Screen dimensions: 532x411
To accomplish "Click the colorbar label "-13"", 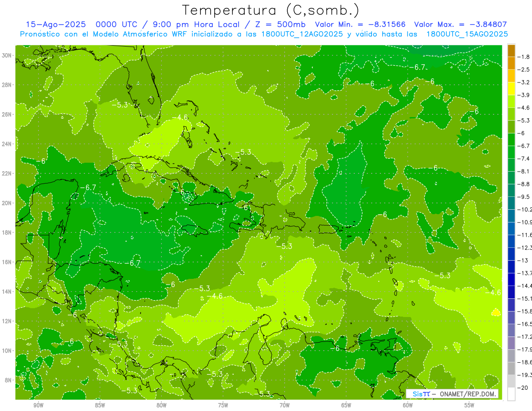I will pyautogui.click(x=523, y=260).
